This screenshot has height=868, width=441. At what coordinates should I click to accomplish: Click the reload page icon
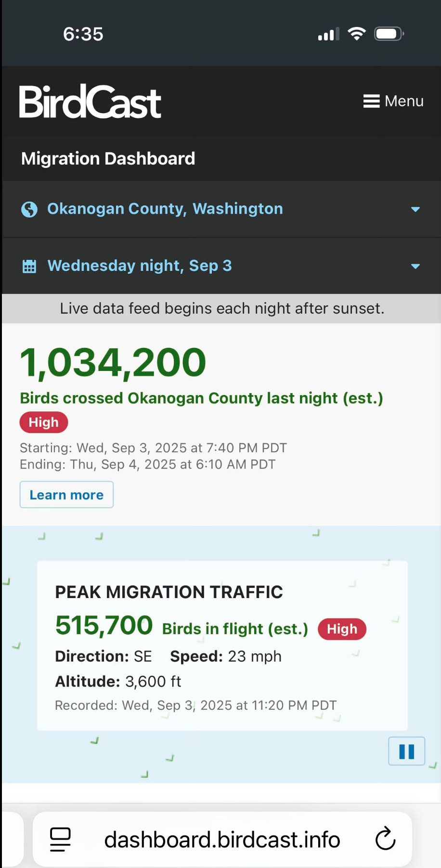pos(385,839)
